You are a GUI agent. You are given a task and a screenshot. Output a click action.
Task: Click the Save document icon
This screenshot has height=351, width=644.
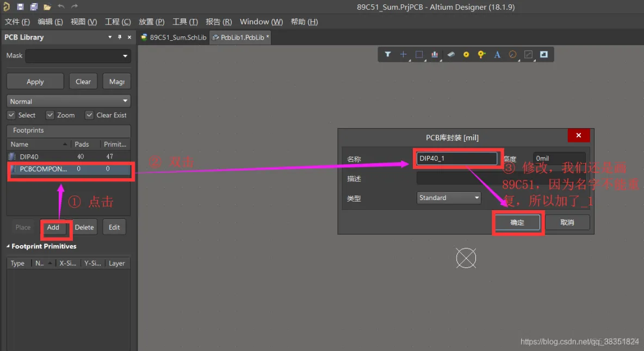(x=20, y=7)
